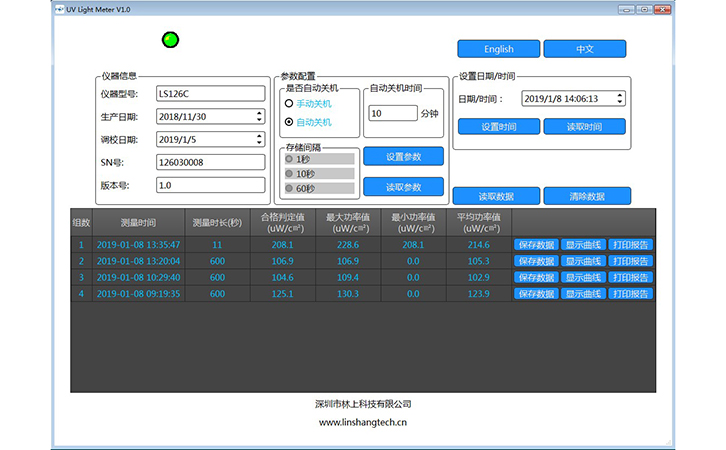Viewport: 726px width, 450px height.
Task: Select the 自动关机 auto shutdown option
Action: pyautogui.click(x=289, y=122)
